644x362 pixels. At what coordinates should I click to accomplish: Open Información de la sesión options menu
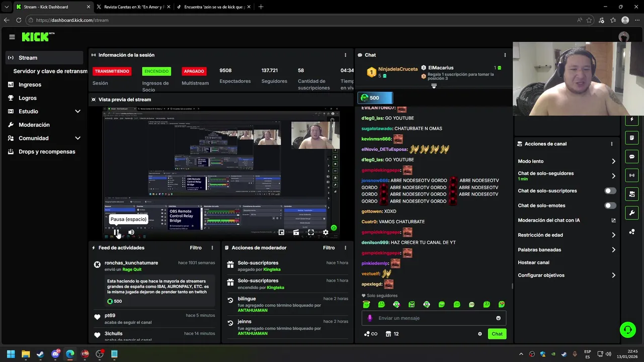345,55
